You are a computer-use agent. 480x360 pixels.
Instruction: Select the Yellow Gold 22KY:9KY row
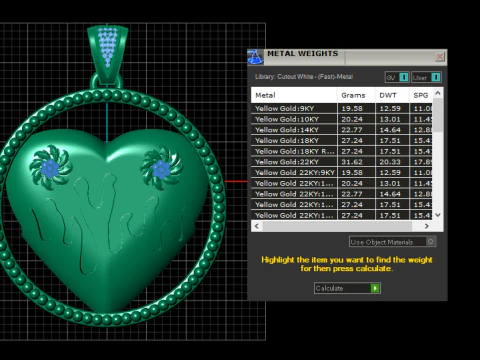342,172
